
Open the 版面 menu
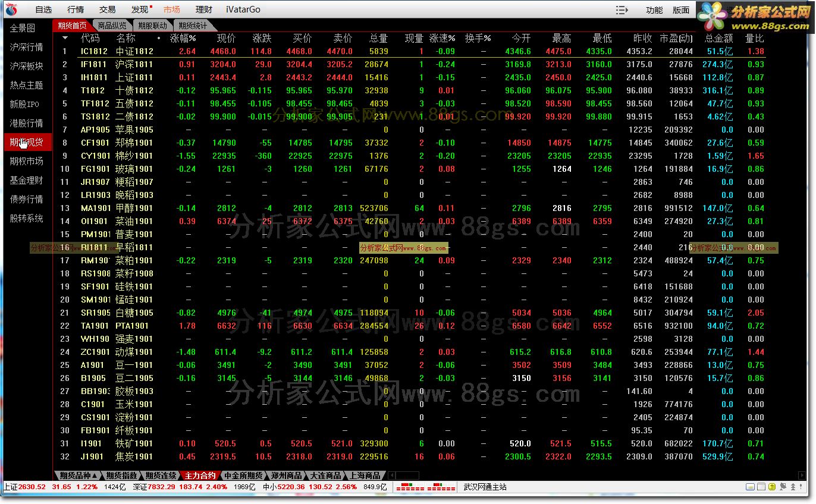tap(681, 10)
